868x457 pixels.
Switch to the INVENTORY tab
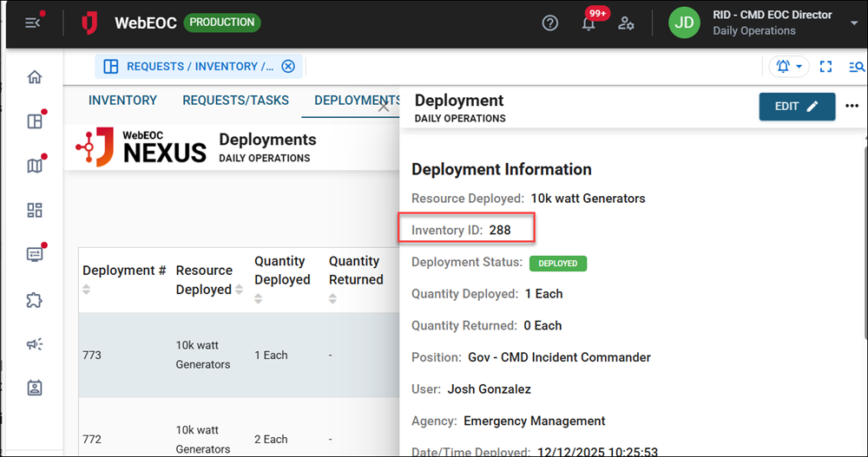[122, 101]
